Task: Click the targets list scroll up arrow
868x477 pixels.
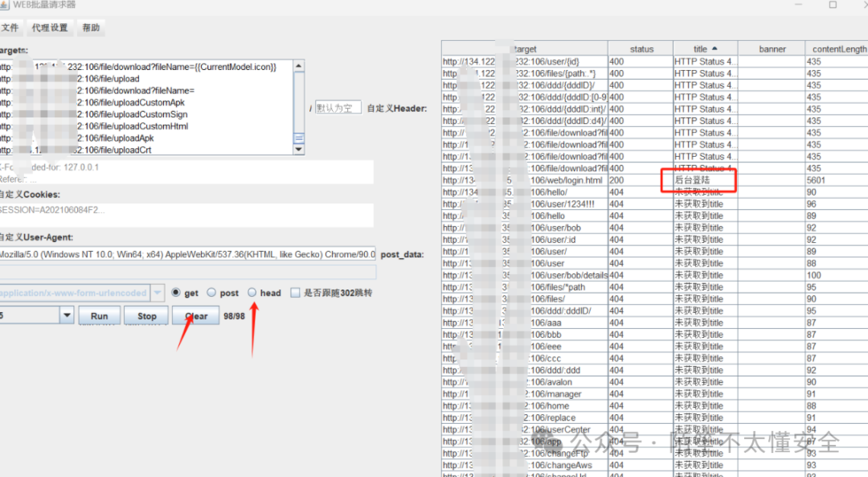Action: (299, 66)
